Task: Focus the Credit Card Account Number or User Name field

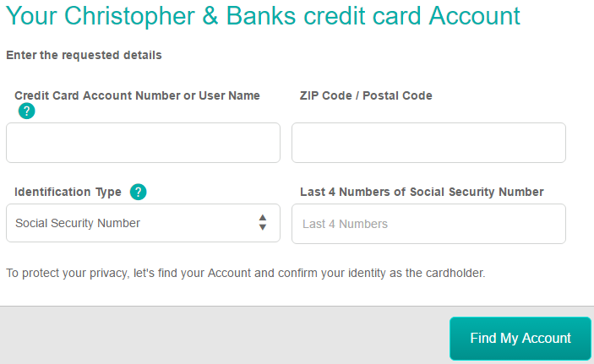Action: click(143, 143)
